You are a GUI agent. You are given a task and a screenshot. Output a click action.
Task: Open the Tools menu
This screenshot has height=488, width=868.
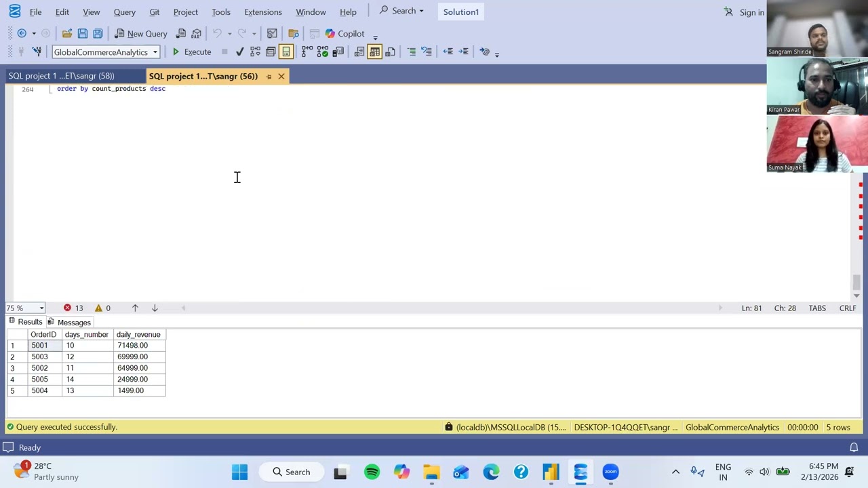(x=221, y=12)
